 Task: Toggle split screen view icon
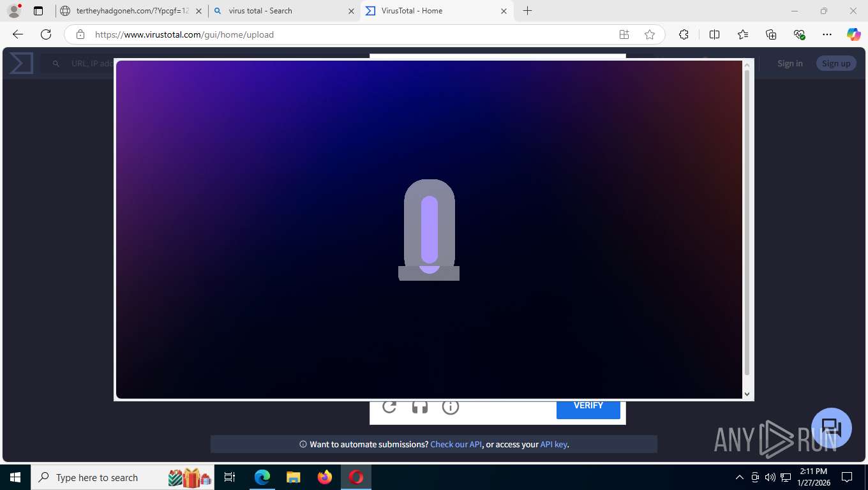(x=715, y=34)
